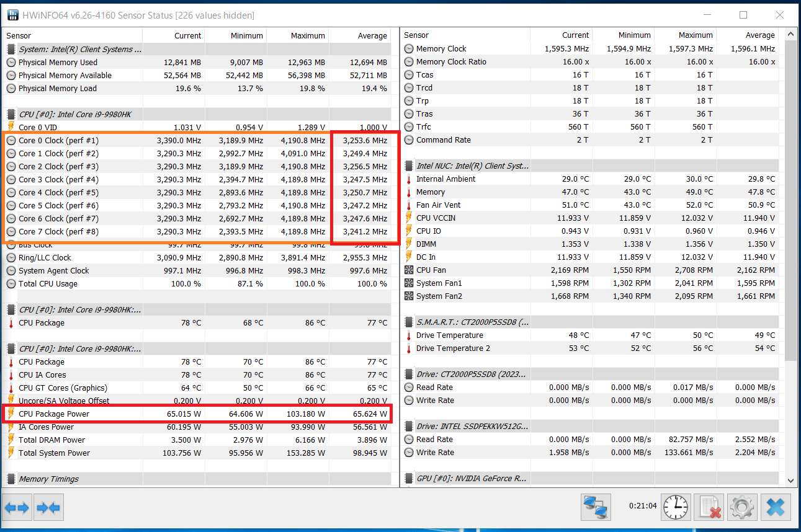This screenshot has height=532, width=801.
Task: Click the Tcas timing row
Action: pos(591,74)
